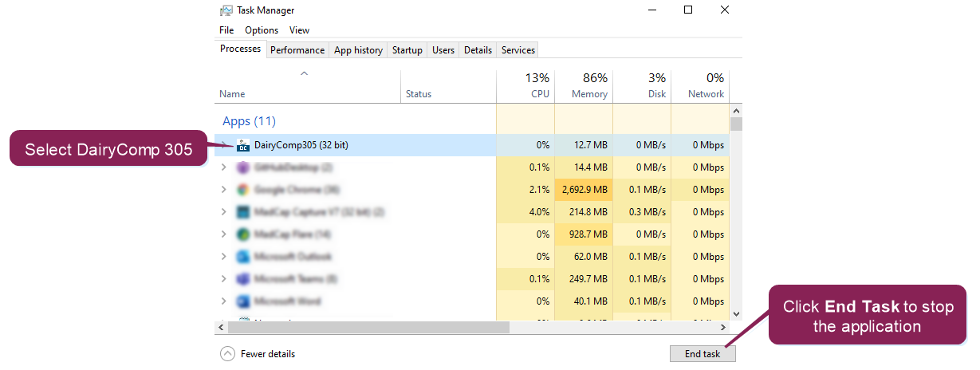Click the 2,692.9 MB memory value

tap(583, 190)
